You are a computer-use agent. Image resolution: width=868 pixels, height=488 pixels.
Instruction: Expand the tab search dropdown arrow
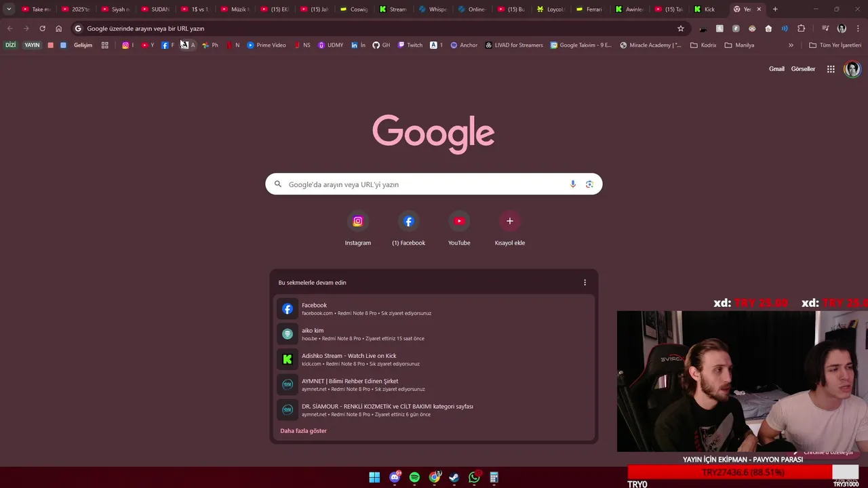click(9, 9)
